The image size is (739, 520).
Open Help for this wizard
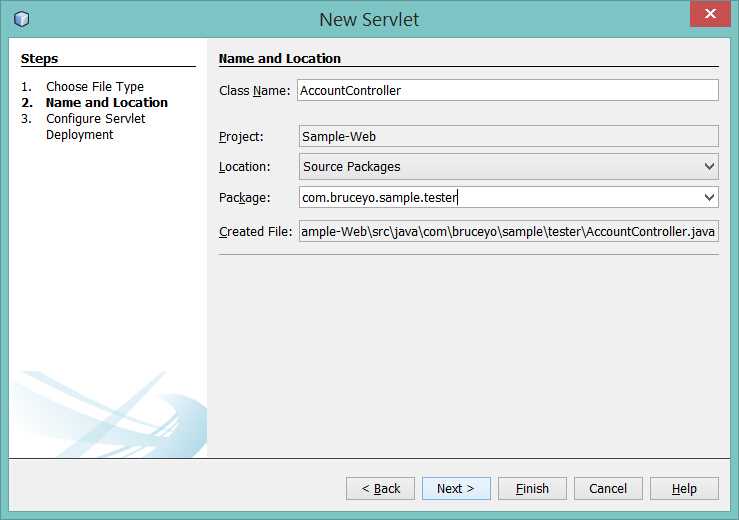point(684,488)
